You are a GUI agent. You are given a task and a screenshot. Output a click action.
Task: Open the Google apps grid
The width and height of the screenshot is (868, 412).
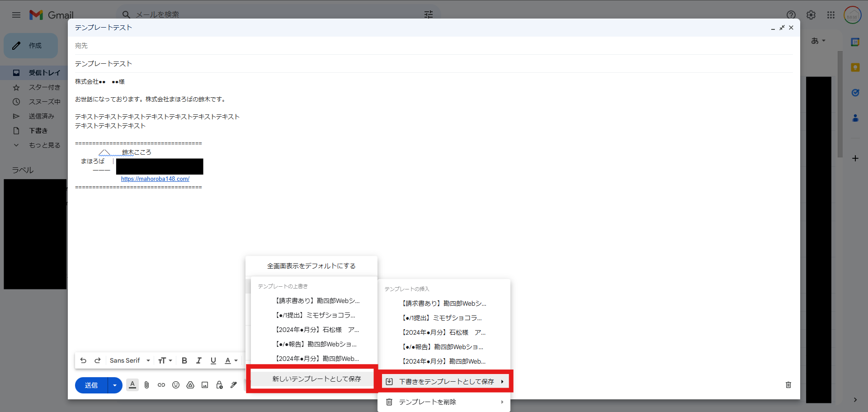(831, 15)
